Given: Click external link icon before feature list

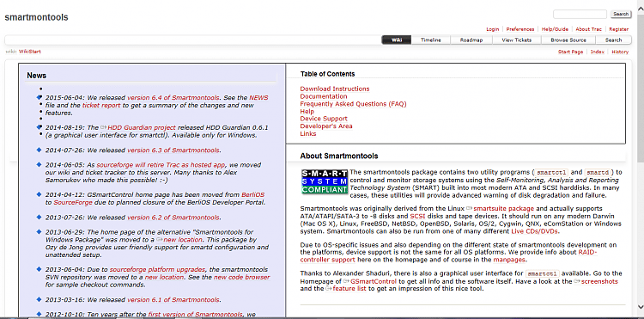Looking at the screenshot, I should click(329, 289).
